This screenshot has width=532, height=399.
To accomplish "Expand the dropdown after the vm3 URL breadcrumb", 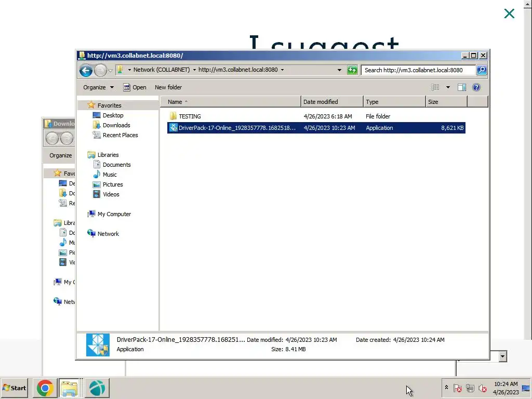I will [282, 70].
